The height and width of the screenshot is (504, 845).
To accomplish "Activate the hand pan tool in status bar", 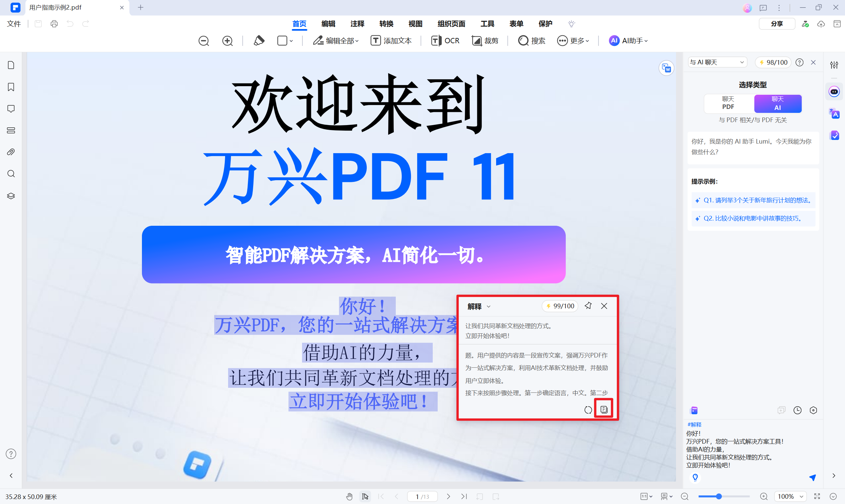I will pos(350,496).
